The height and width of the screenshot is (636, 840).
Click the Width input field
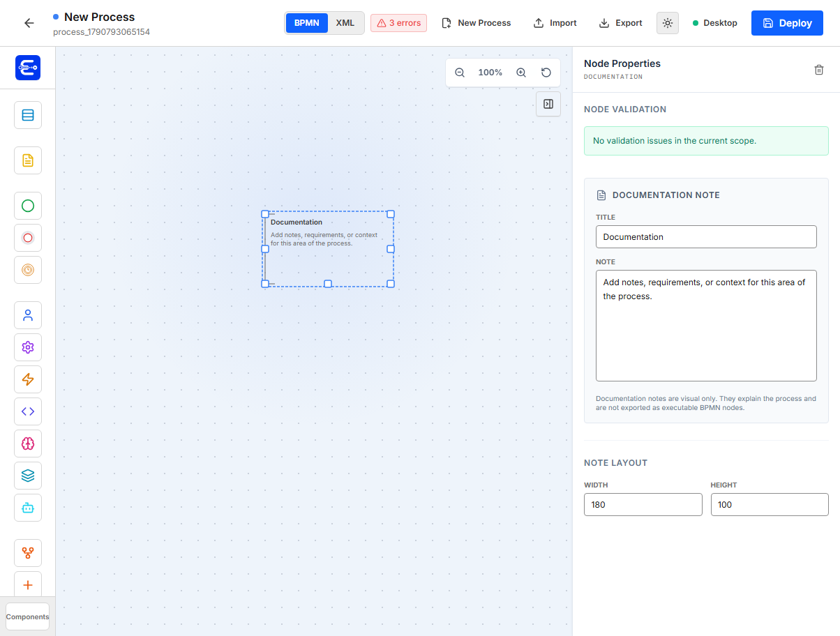coord(643,504)
